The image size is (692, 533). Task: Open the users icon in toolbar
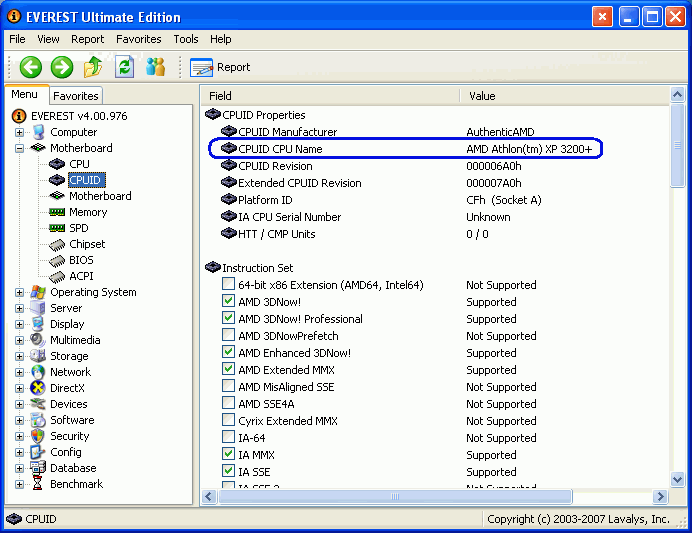pyautogui.click(x=155, y=67)
